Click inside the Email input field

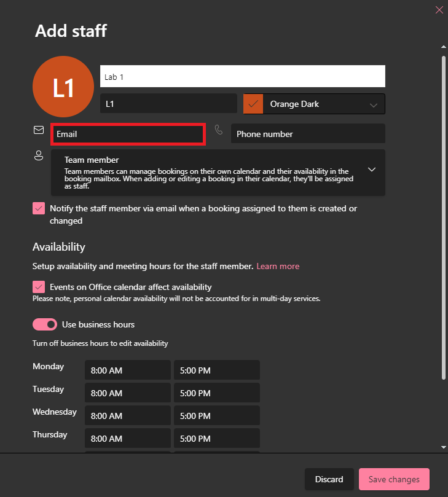[127, 133]
